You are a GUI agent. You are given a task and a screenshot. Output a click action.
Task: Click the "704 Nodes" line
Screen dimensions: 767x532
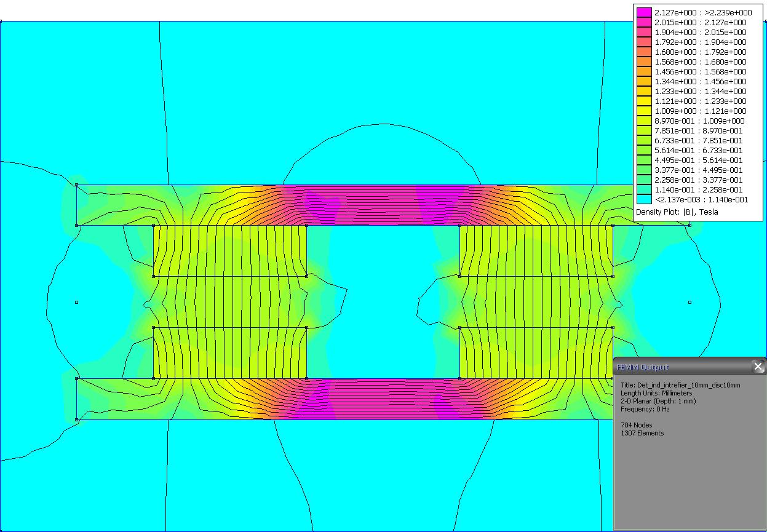click(x=637, y=425)
